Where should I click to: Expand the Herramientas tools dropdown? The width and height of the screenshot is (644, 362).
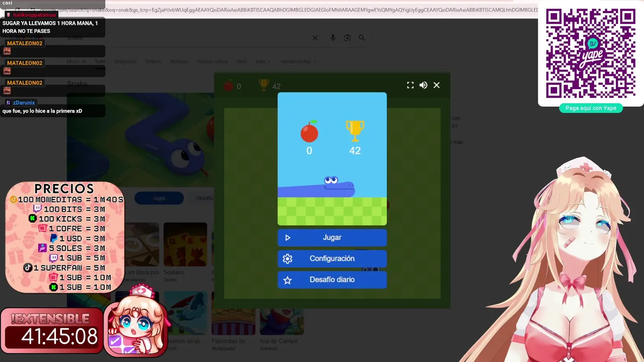click(x=298, y=61)
